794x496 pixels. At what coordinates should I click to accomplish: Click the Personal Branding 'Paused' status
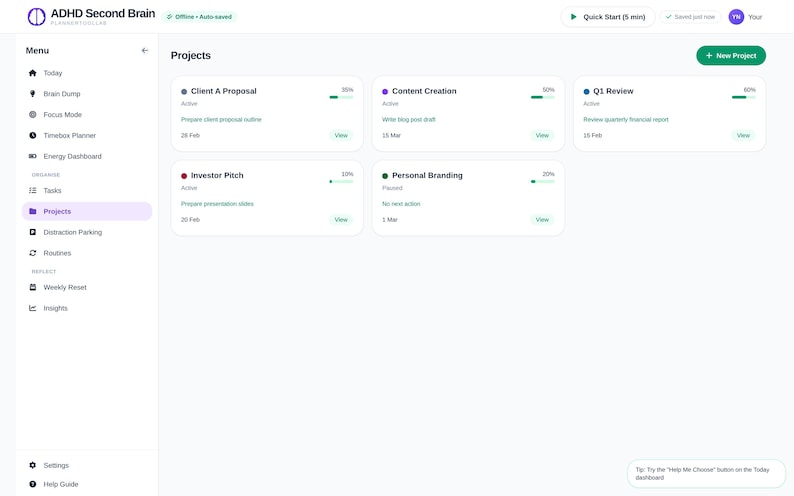[x=392, y=188]
